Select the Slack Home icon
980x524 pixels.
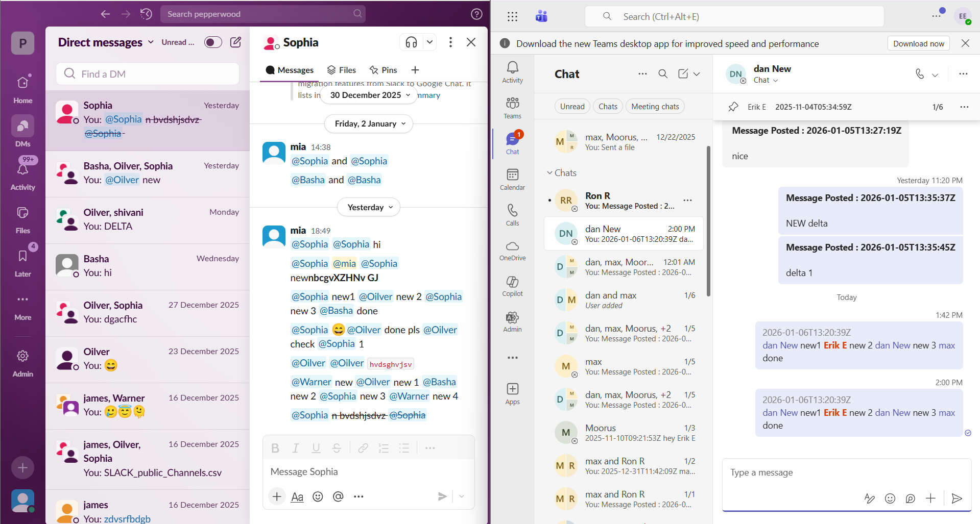(x=22, y=87)
